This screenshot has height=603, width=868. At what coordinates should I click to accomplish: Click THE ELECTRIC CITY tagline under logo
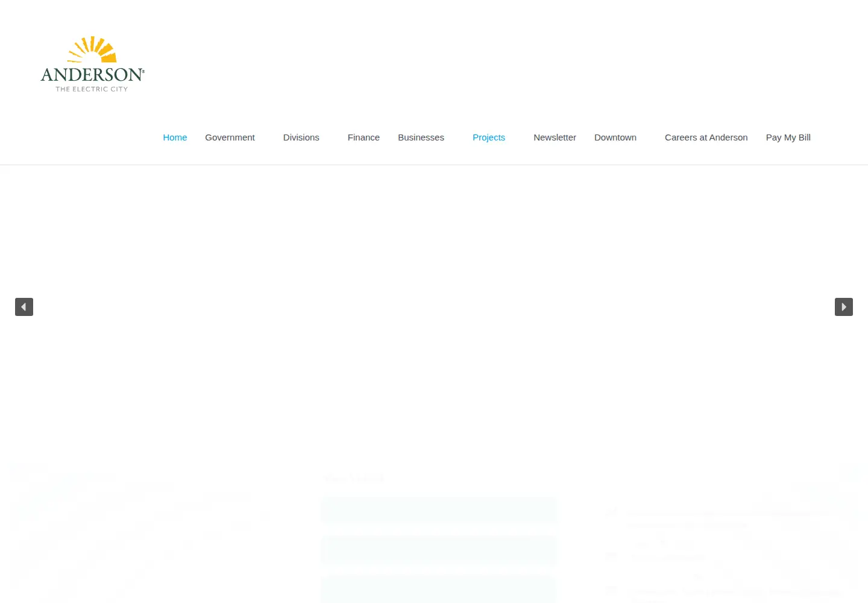pos(92,89)
